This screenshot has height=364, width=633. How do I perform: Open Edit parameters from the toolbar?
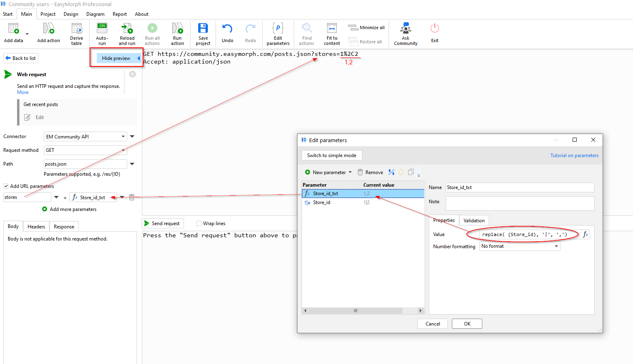pos(278,34)
